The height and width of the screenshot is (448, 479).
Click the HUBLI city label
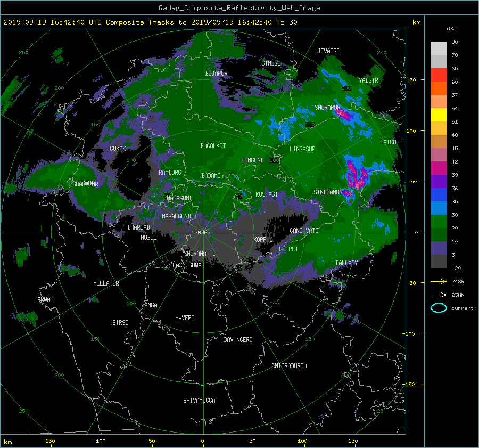pyautogui.click(x=148, y=238)
